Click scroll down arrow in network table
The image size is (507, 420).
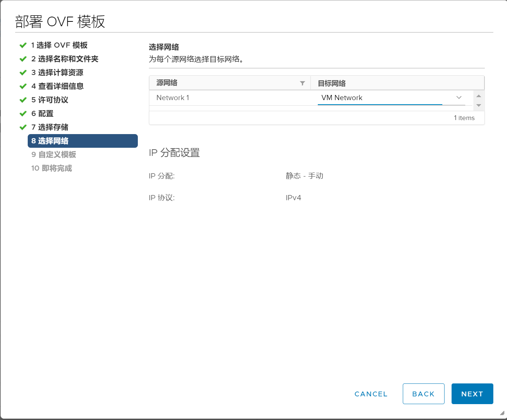[479, 105]
